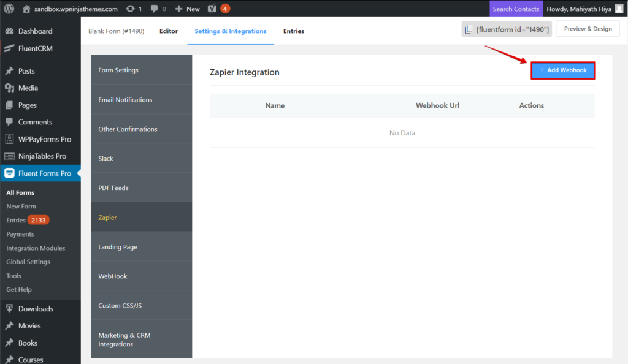Open the Downloads sidebar icon
Viewport: 628px width, 364px height.
9,308
